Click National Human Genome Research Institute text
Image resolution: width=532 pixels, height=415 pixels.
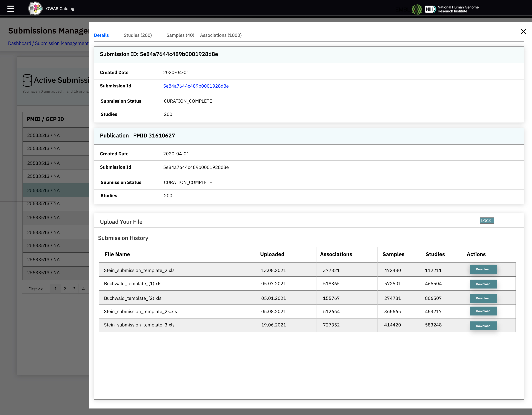(x=458, y=9)
